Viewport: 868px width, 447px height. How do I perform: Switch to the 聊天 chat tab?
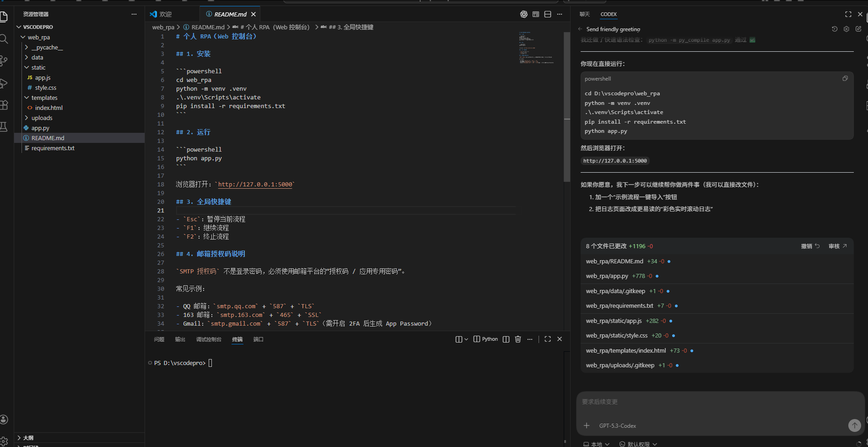[585, 14]
